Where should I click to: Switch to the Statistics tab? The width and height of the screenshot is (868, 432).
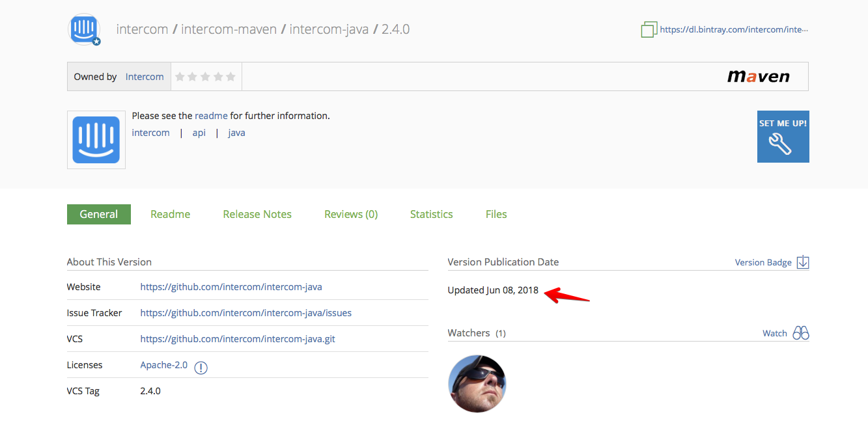click(x=432, y=214)
